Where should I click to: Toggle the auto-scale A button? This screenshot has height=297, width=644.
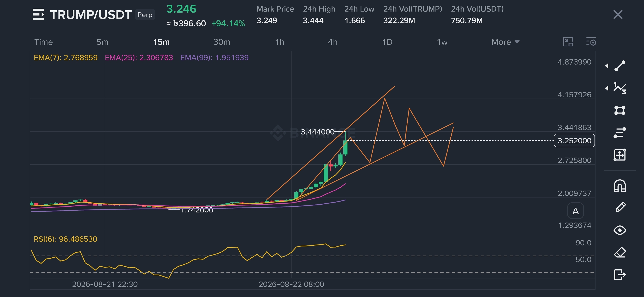click(x=575, y=211)
